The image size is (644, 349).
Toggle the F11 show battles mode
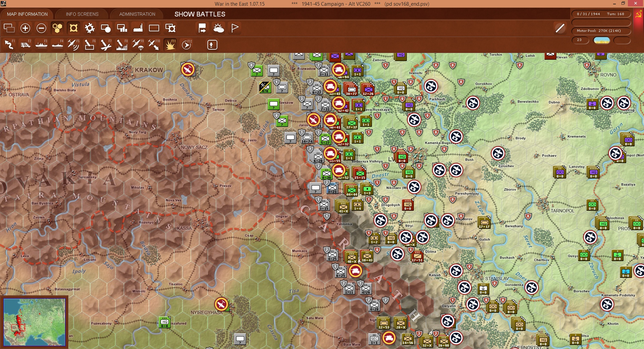pyautogui.click(x=170, y=45)
